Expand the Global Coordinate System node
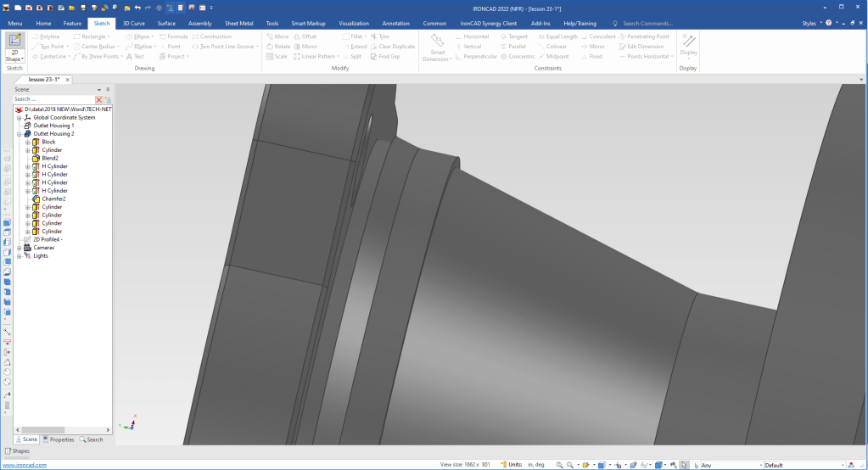The image size is (868, 470). (19, 118)
